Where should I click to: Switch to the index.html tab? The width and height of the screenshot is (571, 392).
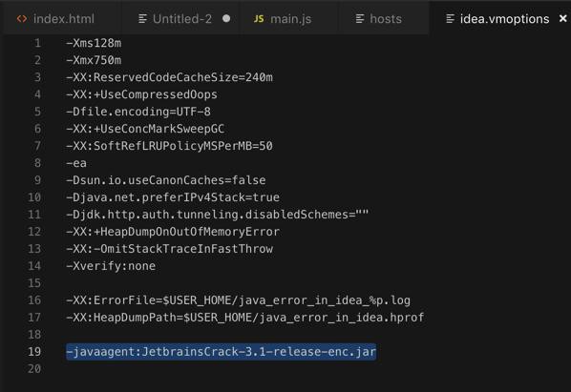[55, 18]
